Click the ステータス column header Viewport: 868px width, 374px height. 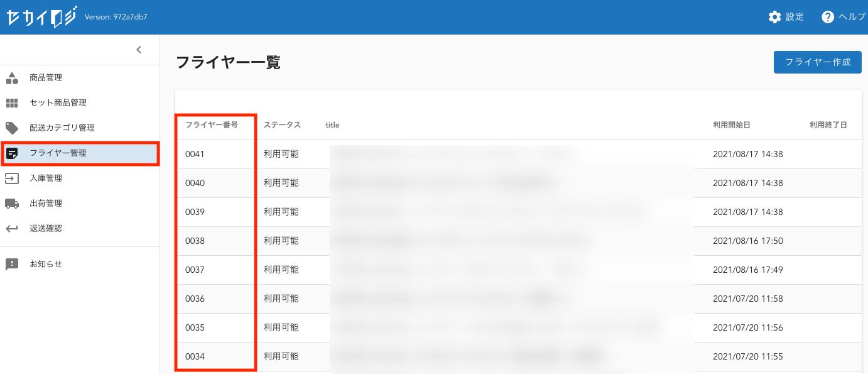[282, 125]
